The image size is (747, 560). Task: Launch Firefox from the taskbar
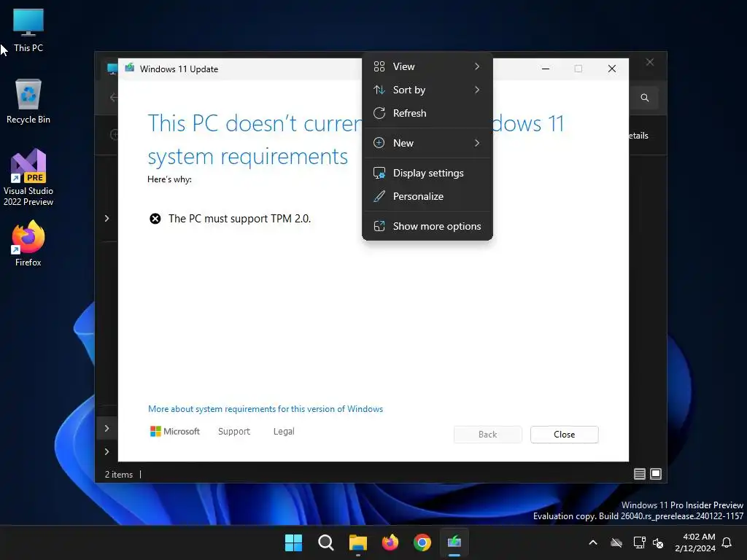pos(390,542)
